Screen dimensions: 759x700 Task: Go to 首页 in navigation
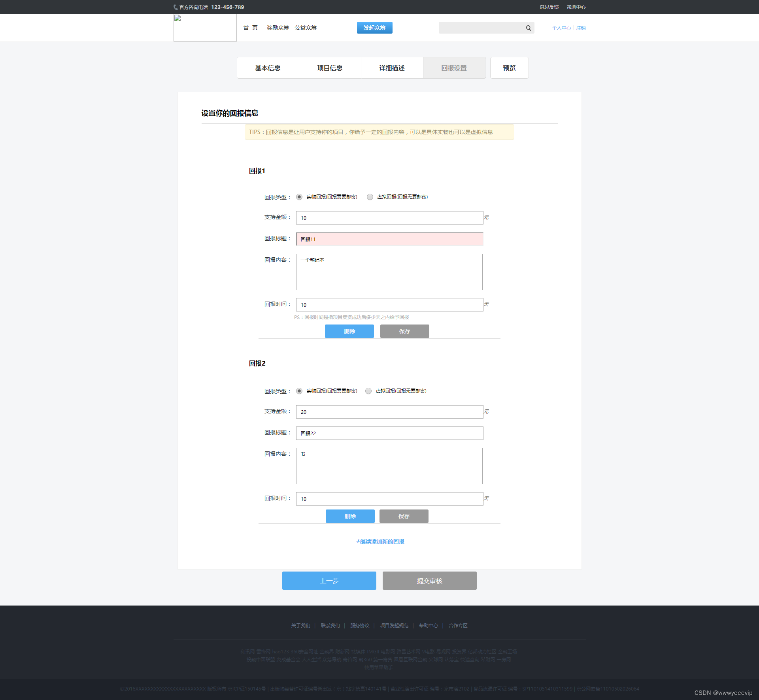coord(251,28)
